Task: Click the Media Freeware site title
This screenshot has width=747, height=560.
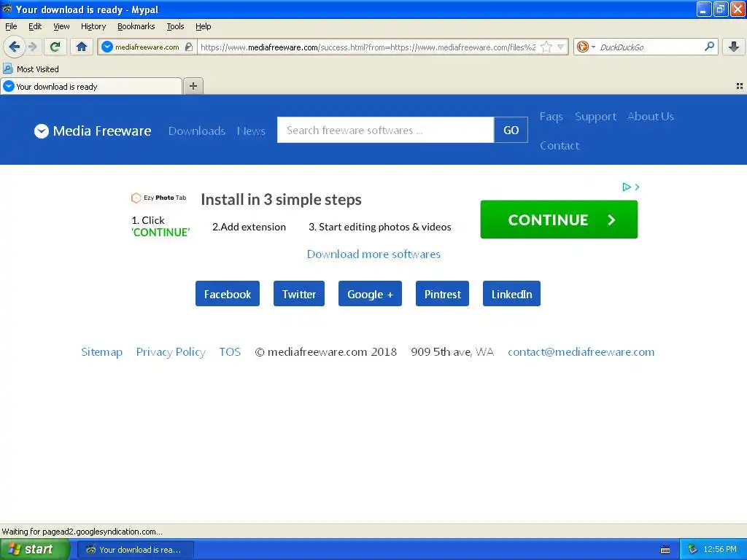Action: tap(102, 131)
